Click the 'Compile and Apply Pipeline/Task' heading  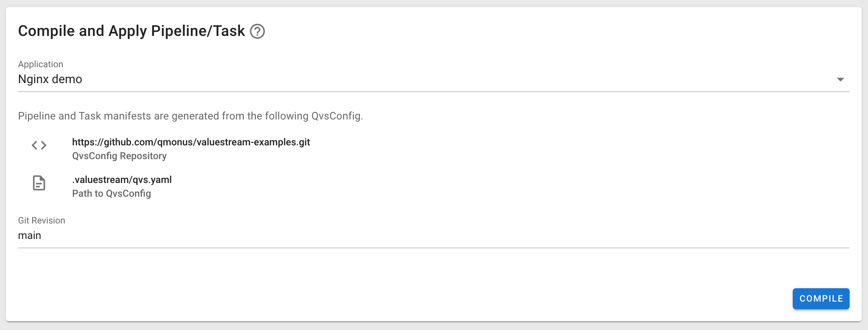click(131, 31)
